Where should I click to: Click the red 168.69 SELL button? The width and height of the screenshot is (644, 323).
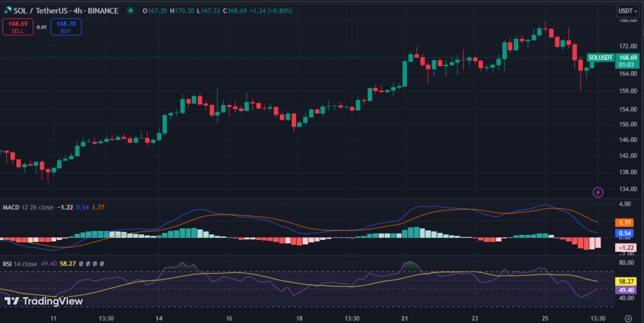[x=18, y=26]
